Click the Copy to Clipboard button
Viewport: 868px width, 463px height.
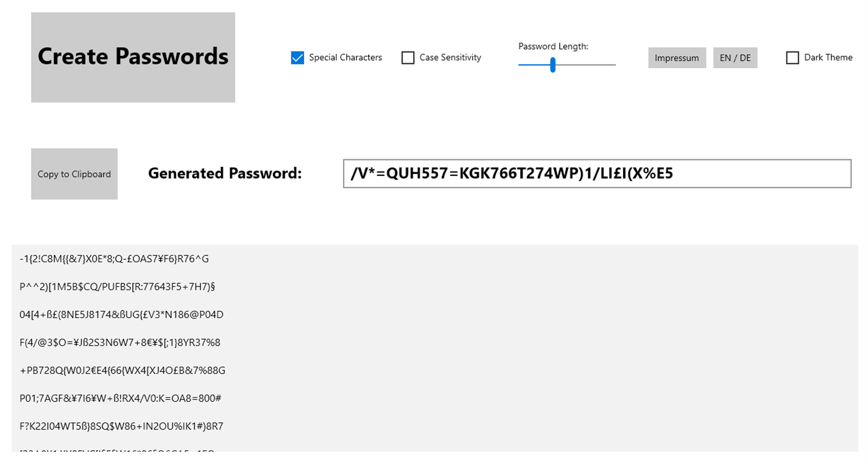(x=74, y=174)
